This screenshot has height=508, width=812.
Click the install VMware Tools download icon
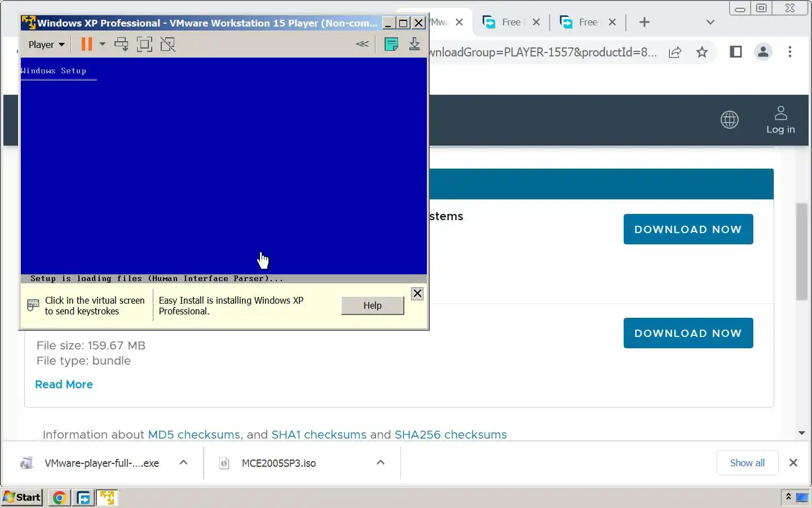414,44
